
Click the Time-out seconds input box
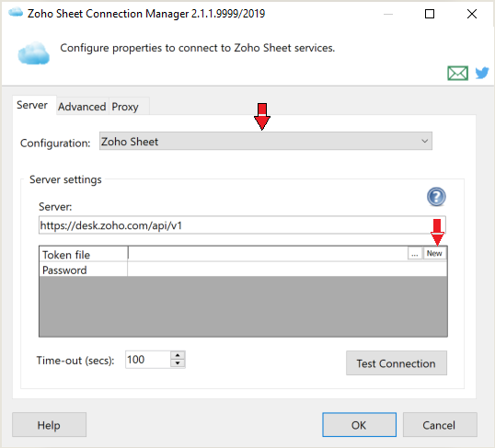click(148, 360)
